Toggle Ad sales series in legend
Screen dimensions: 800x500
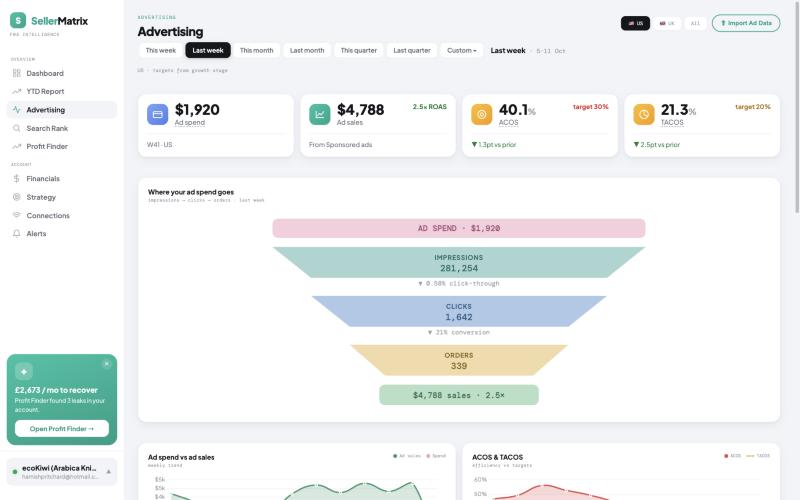pos(407,456)
